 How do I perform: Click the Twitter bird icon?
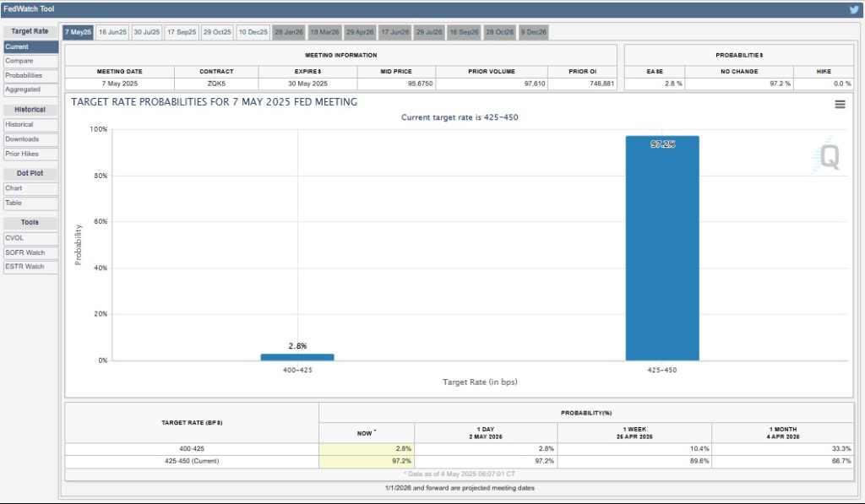pos(853,9)
